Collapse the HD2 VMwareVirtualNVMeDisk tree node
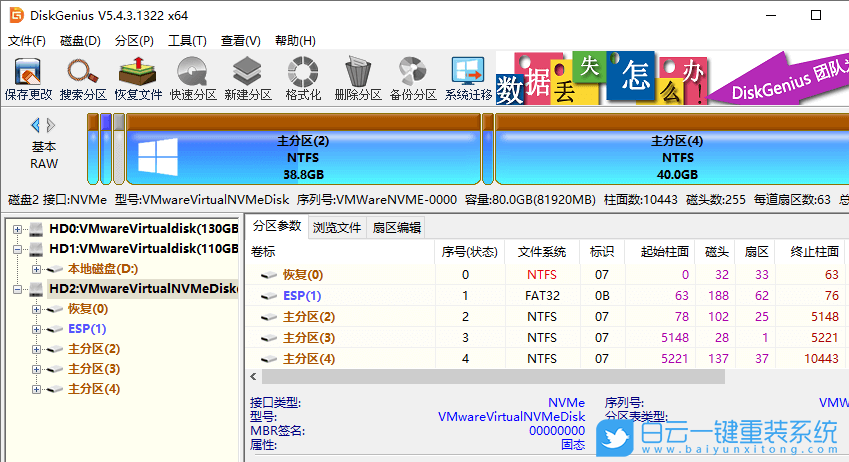The height and width of the screenshot is (462, 849). (17, 289)
